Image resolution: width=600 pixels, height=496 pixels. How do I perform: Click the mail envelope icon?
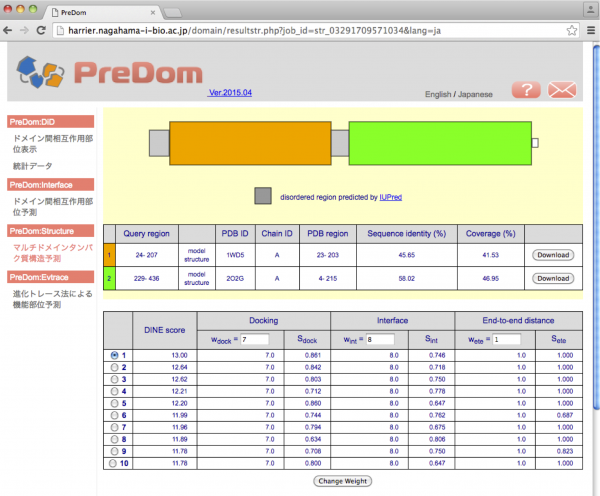[x=562, y=90]
